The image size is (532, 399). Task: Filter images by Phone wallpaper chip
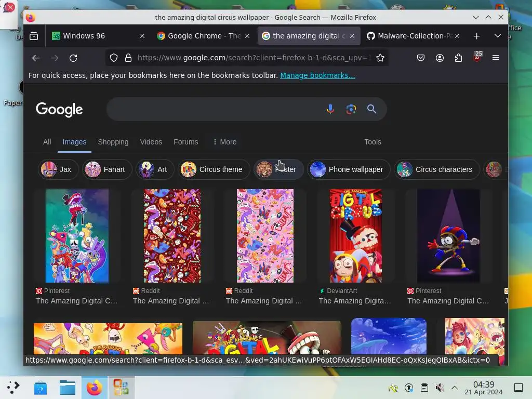[349, 169]
